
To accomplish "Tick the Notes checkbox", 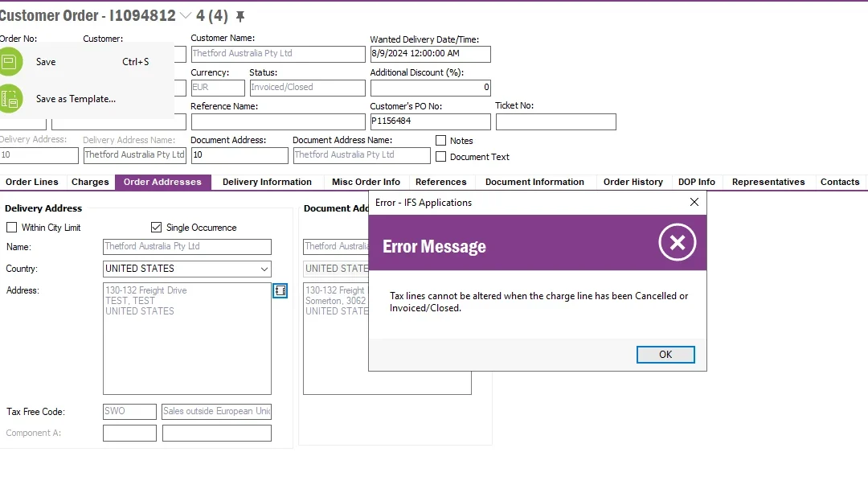I will click(x=440, y=141).
